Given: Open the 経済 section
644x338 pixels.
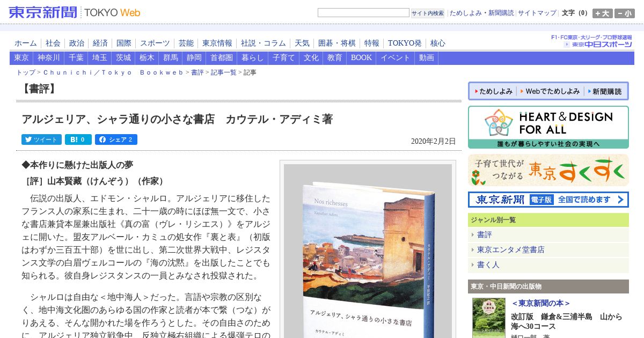Looking at the screenshot, I should coord(100,43).
